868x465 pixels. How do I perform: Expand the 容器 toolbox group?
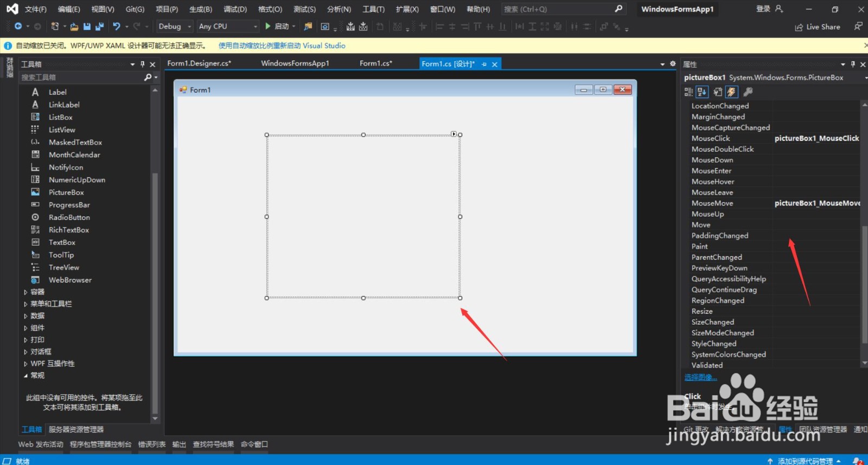(x=25, y=292)
